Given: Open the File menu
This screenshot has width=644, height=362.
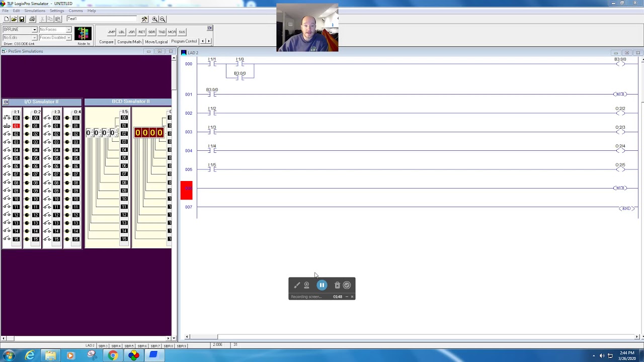Looking at the screenshot, I should tap(5, 11).
